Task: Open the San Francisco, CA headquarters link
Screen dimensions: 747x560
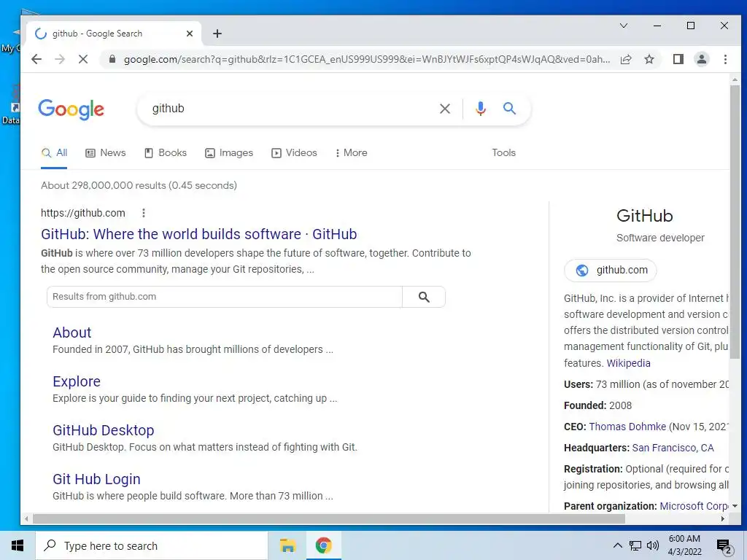Action: (673, 448)
